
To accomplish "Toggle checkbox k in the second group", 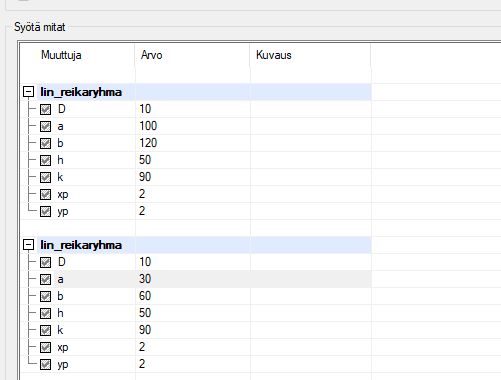I will tap(45, 330).
